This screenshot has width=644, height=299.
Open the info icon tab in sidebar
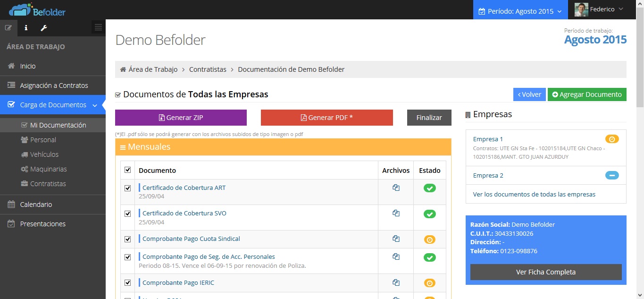(x=26, y=28)
